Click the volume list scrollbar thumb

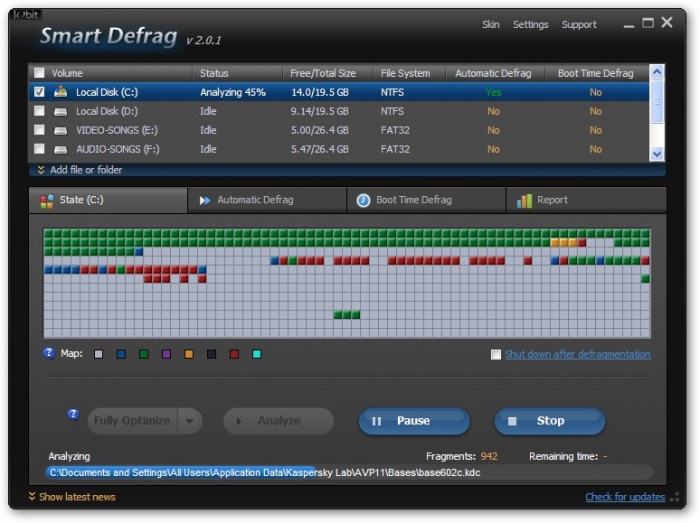657,101
